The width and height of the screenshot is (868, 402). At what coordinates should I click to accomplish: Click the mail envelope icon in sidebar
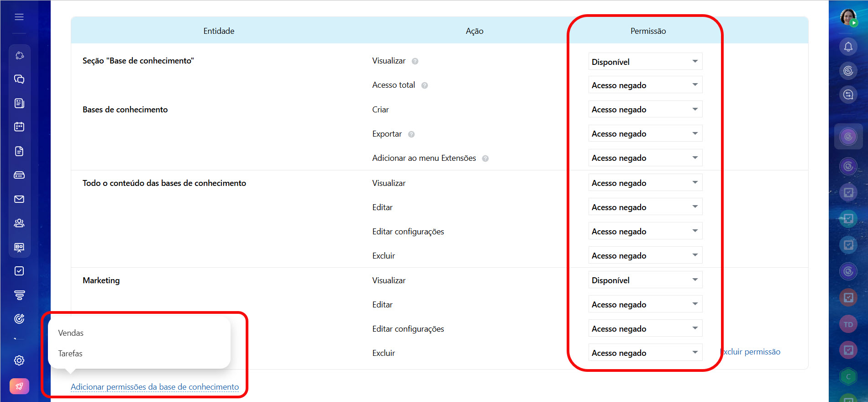(x=19, y=199)
